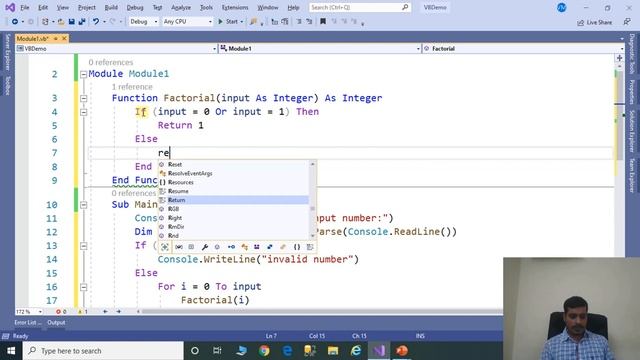Viewport: 640px width, 360px height.
Task: Toggle the locals and parameters filter in IntelliSense
Action: pyautogui.click(x=179, y=247)
